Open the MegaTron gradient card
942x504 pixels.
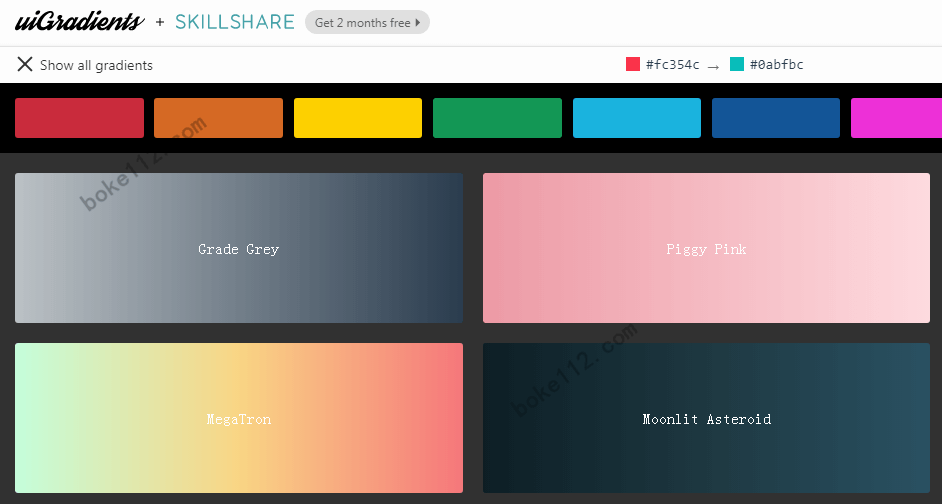[239, 418]
